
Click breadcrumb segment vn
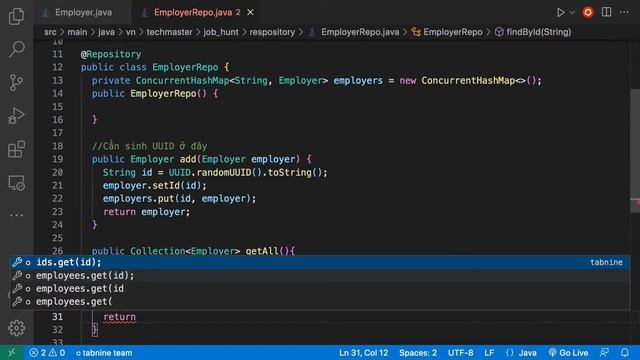(130, 32)
